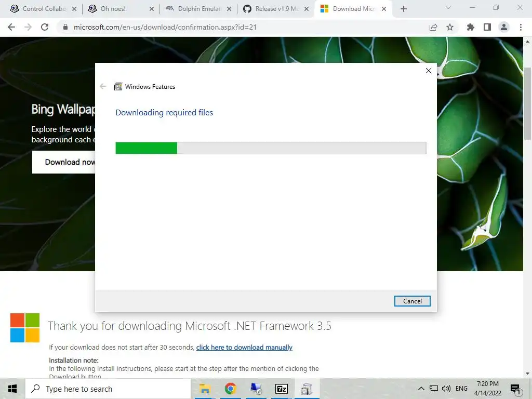Open the Chrome three-dot menu
Image resolution: width=532 pixels, height=399 pixels.
pos(521,27)
